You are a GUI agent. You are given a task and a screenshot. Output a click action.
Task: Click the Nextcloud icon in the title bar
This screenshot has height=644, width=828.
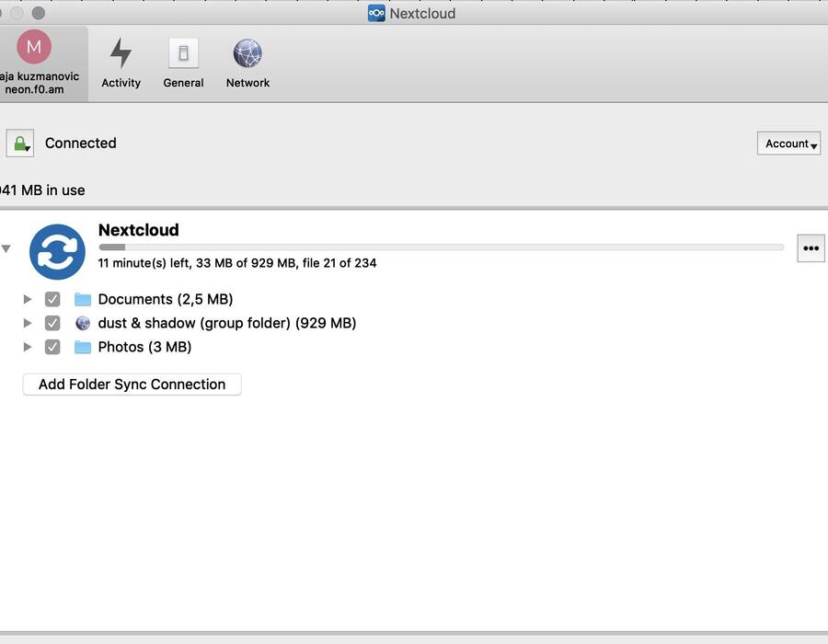(x=376, y=13)
